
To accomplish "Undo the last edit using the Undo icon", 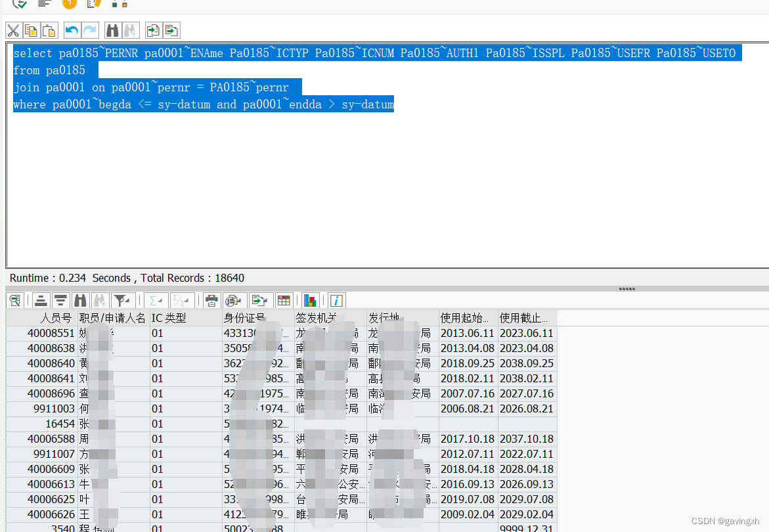I will 72,30.
